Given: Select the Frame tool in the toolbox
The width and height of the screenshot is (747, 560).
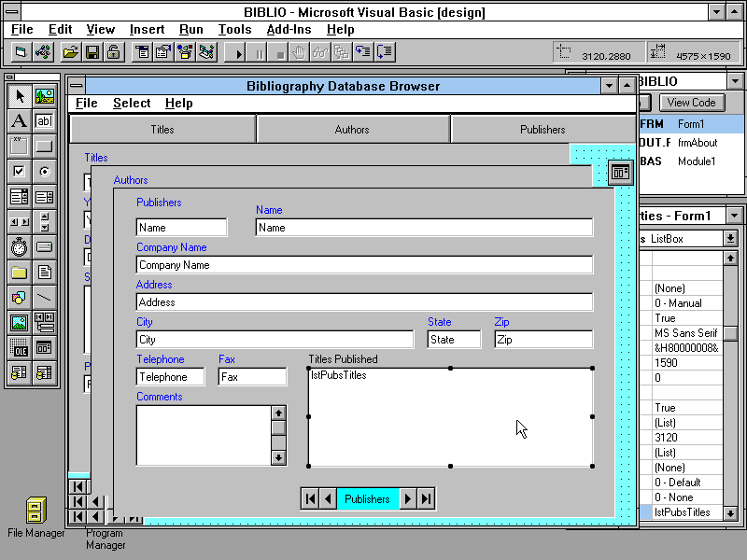Looking at the screenshot, I should (x=20, y=147).
